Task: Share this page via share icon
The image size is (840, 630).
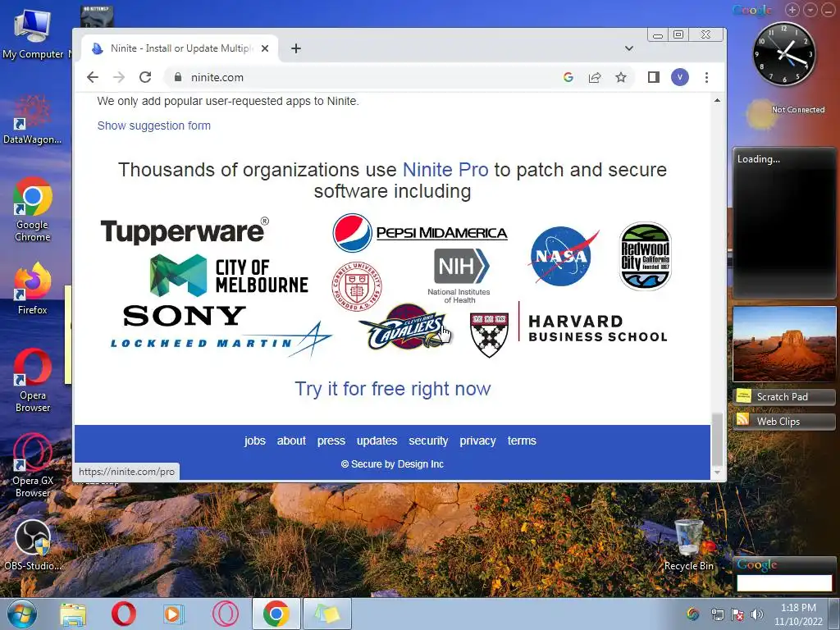Action: click(595, 77)
